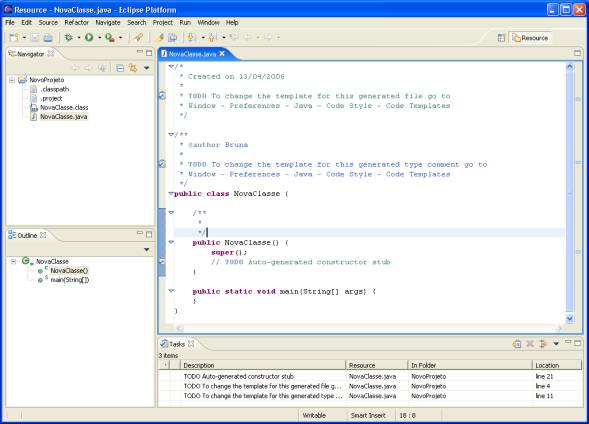Open the New wizard dropdown arrow
Image resolution: width=589 pixels, height=424 pixels.
click(x=24, y=38)
